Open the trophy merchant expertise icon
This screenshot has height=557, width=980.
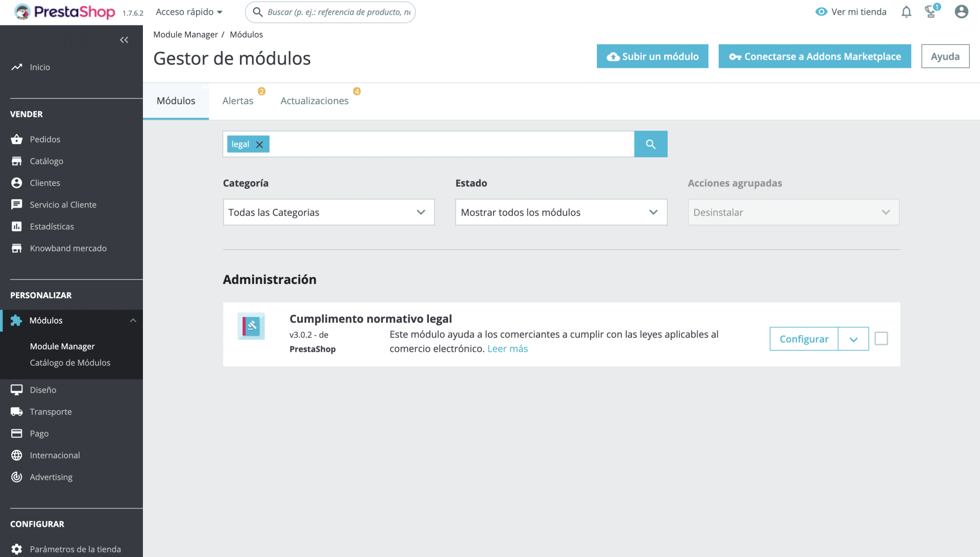click(x=931, y=12)
